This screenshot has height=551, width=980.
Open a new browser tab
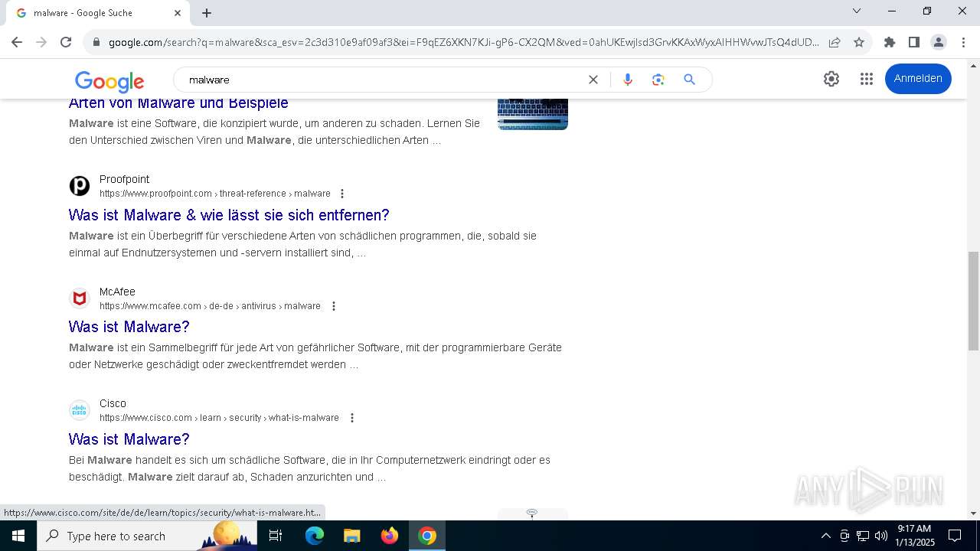(x=207, y=13)
